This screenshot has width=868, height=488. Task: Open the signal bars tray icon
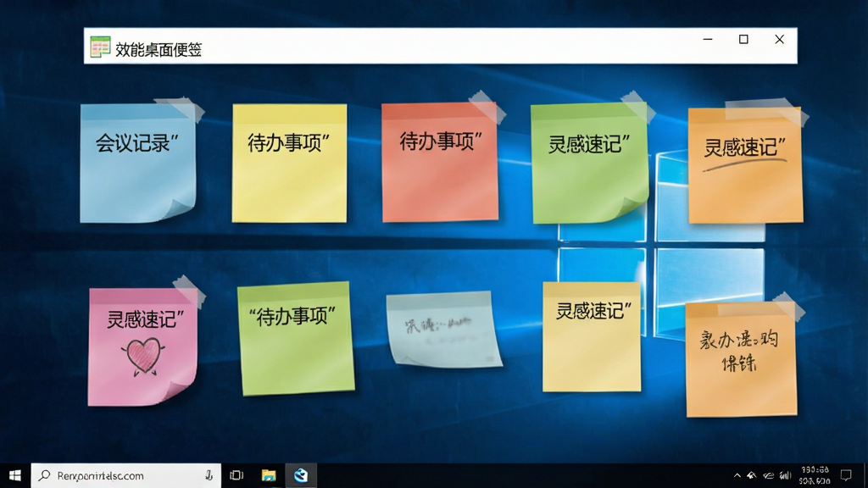click(785, 475)
